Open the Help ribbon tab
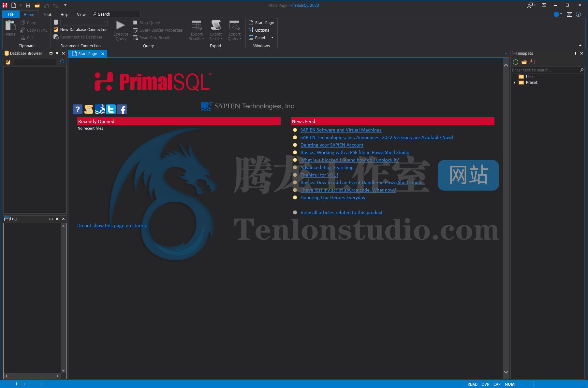588x388 pixels. pos(65,14)
